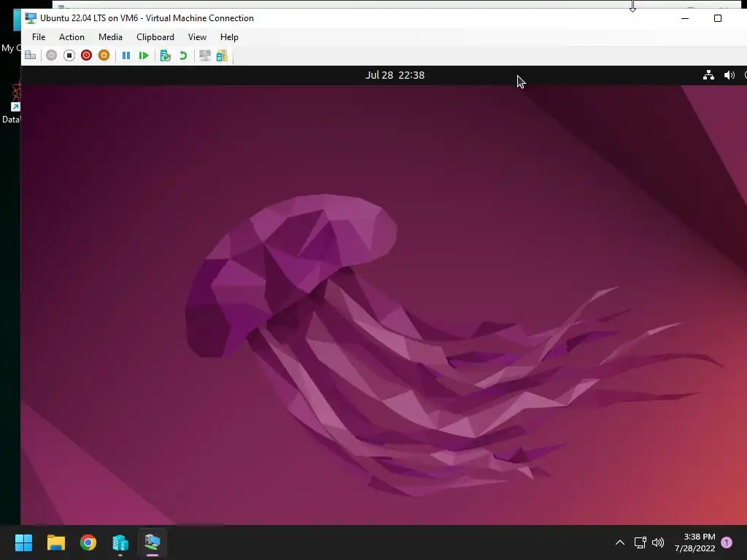Image resolution: width=747 pixels, height=560 pixels.
Task: Pause the virtual machine with the blue icon
Action: pyautogui.click(x=126, y=55)
